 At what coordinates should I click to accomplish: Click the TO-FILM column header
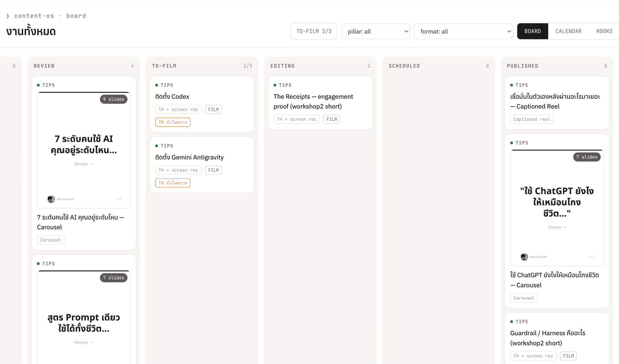click(164, 66)
